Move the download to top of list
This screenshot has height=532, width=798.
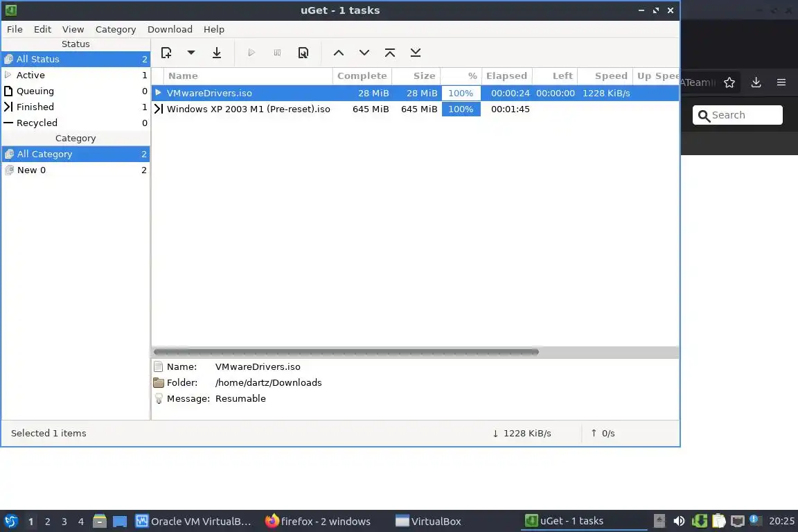[390, 53]
